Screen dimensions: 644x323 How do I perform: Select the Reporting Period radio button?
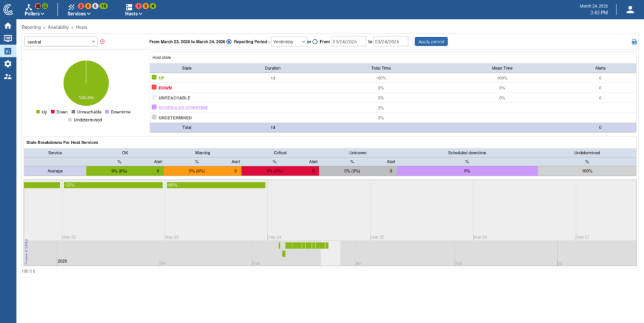[229, 42]
